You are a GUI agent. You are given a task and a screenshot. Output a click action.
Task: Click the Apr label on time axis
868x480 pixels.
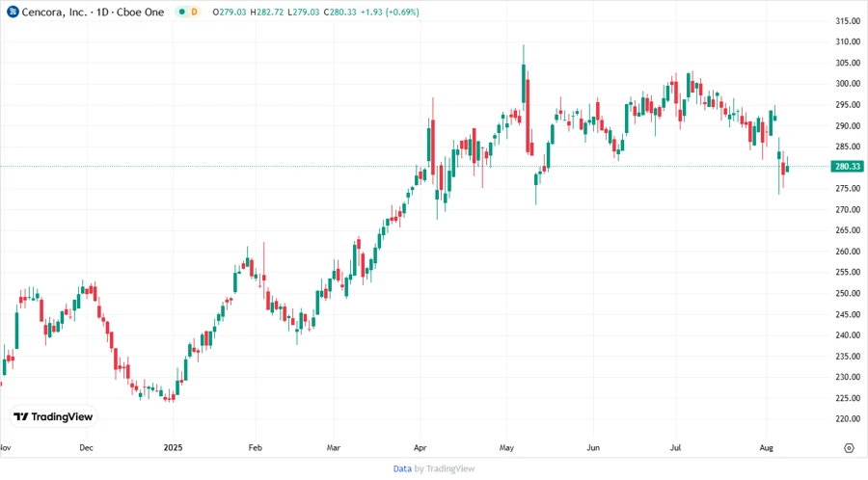420,448
